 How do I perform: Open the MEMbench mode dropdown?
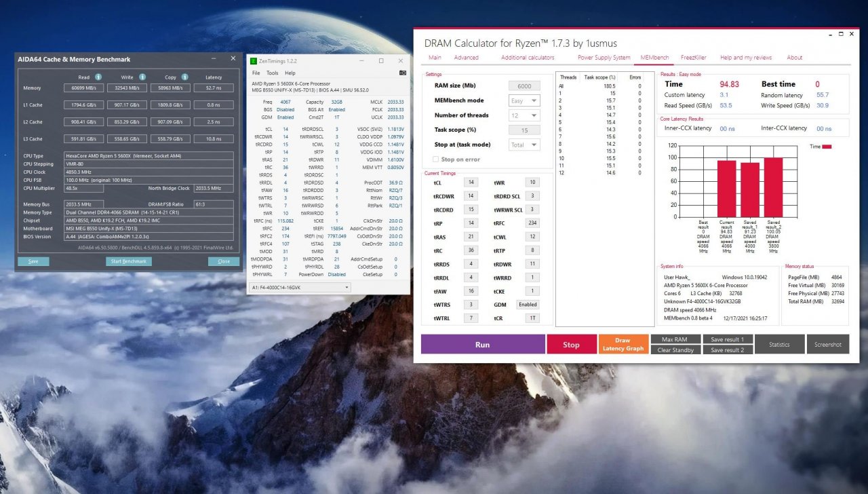pyautogui.click(x=524, y=100)
